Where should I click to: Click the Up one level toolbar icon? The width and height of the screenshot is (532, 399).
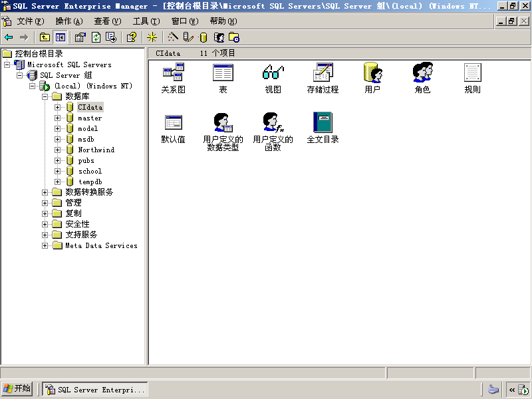pyautogui.click(x=45, y=37)
